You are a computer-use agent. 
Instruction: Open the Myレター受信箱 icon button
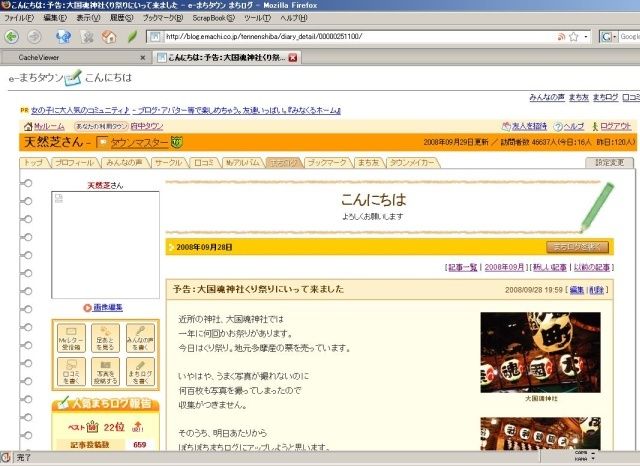[71, 341]
